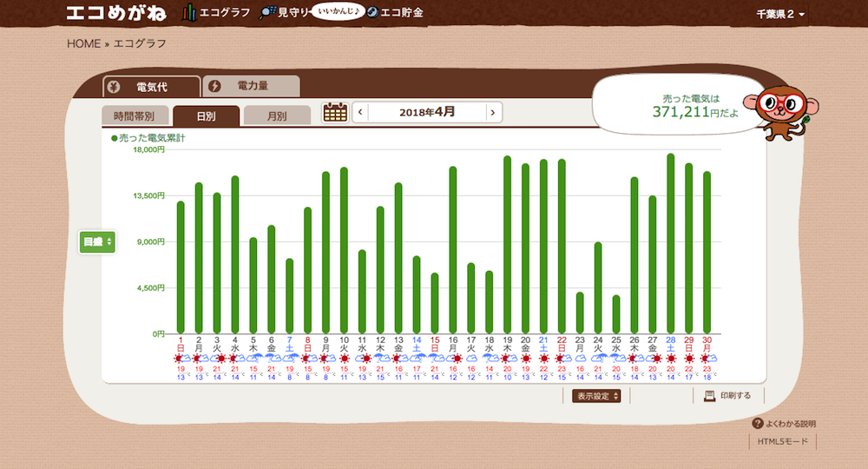Click the date label 15 日
868x469 pixels.
[435, 345]
